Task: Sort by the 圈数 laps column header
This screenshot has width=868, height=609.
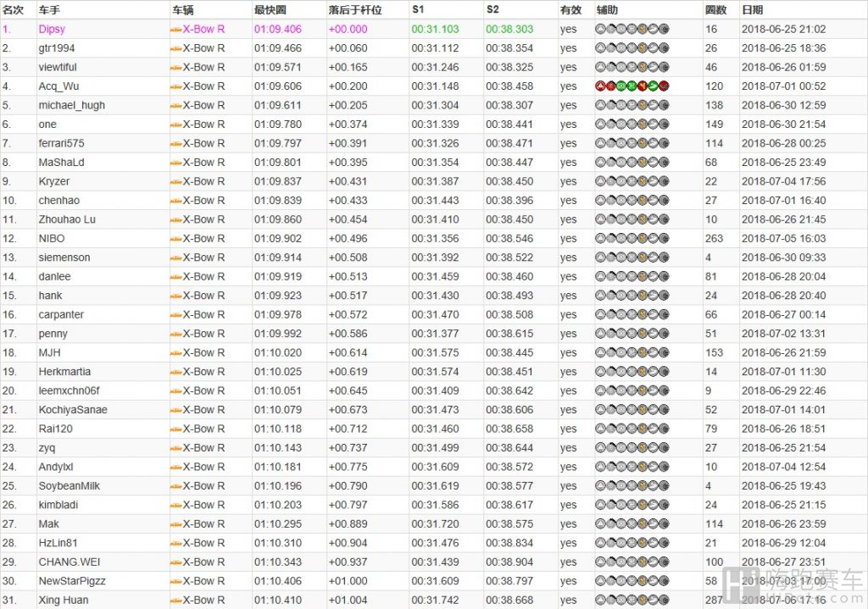Action: [x=715, y=9]
